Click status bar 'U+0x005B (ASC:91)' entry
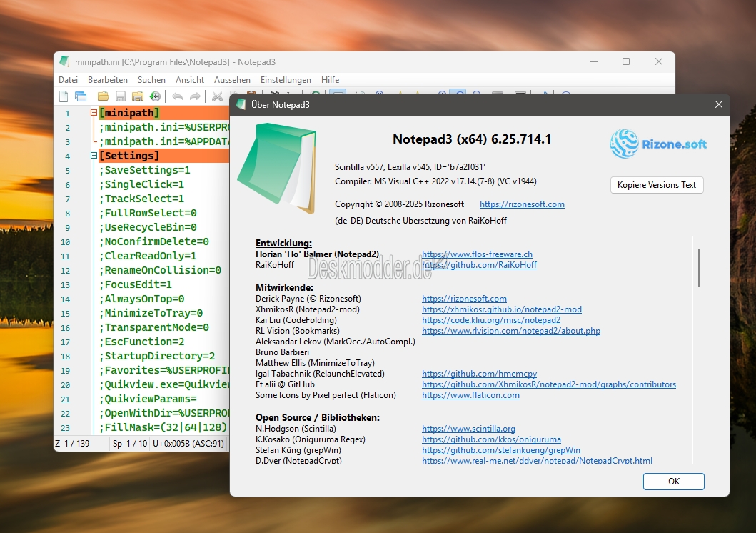 pos(188,443)
